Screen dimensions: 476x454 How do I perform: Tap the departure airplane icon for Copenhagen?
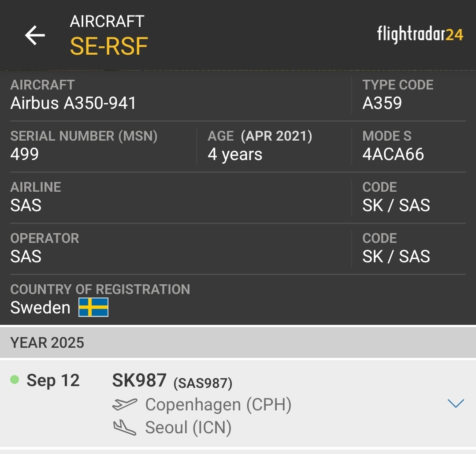tap(126, 404)
